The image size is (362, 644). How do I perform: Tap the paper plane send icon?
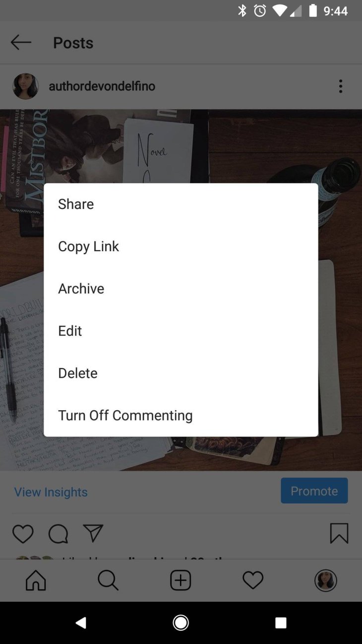[x=93, y=533]
